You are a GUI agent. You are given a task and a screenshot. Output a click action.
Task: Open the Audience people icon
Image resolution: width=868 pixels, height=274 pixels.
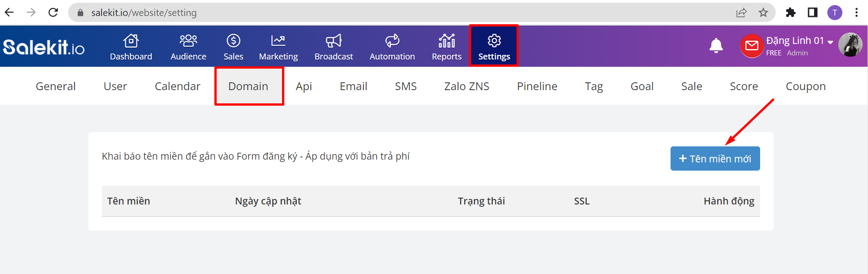click(188, 41)
